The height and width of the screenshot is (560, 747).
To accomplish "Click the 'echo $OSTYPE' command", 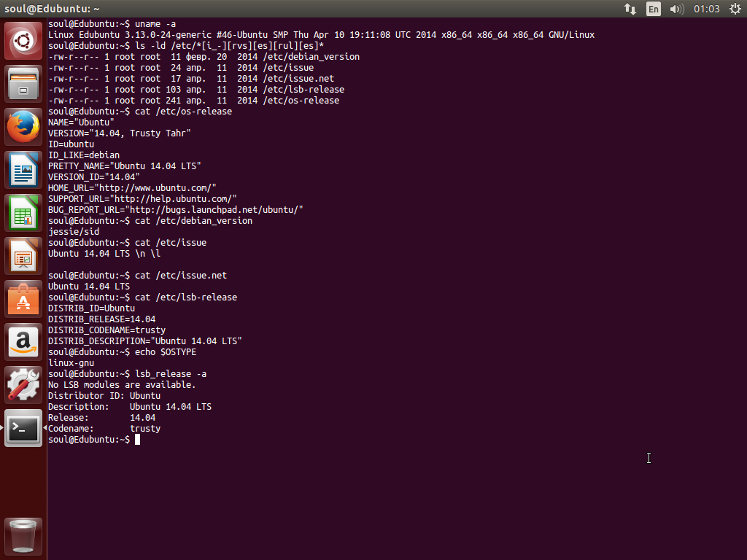I will 166,352.
